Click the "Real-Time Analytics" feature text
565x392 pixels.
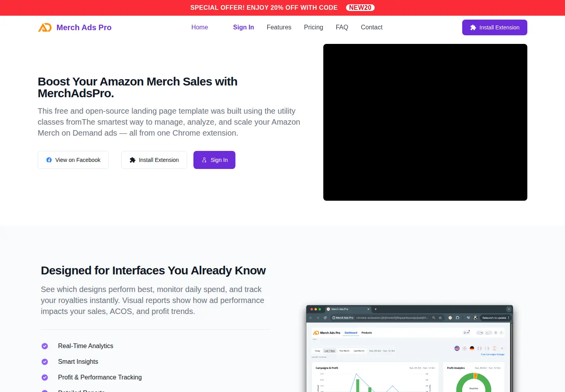click(x=86, y=346)
